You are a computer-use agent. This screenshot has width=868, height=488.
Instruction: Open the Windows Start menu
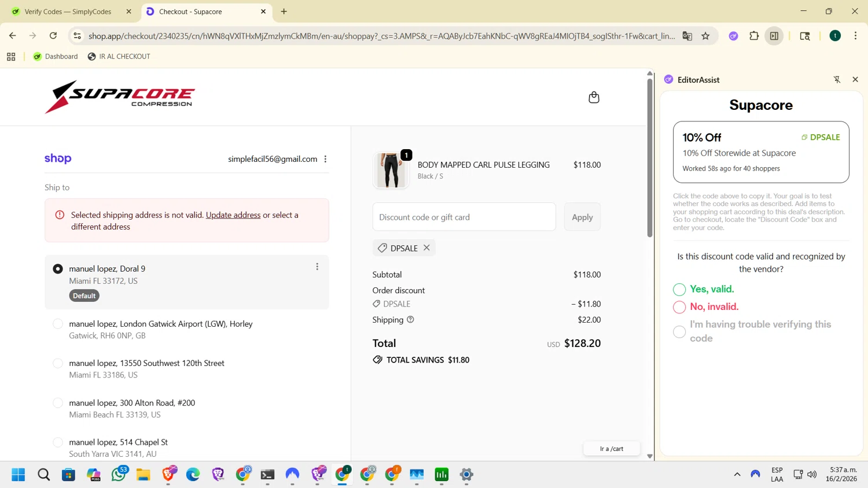pos(19,475)
